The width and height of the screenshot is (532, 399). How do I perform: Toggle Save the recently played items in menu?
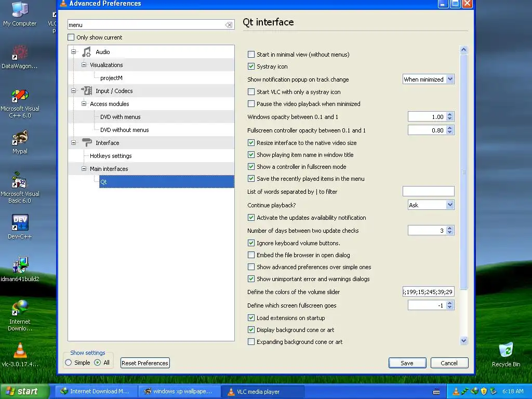[251, 179]
